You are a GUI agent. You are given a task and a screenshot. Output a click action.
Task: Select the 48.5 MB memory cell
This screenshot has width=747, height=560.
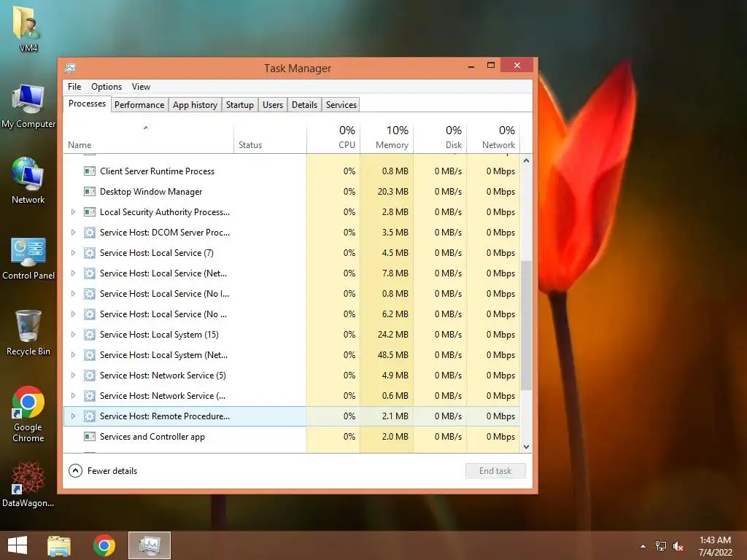(387, 355)
